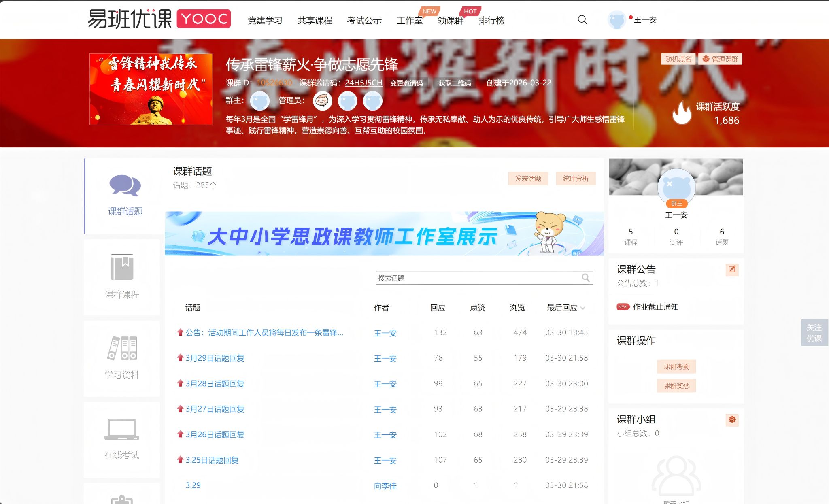
Task: Click 管理课群 button
Action: pyautogui.click(x=721, y=59)
